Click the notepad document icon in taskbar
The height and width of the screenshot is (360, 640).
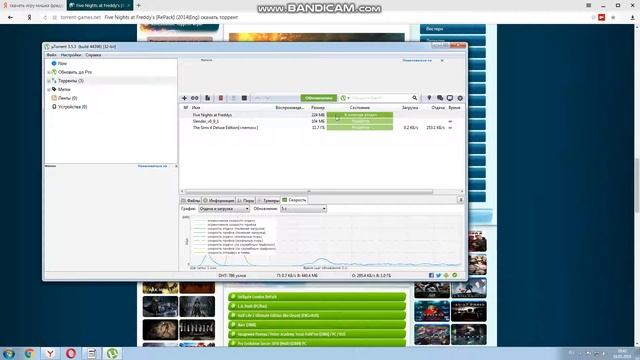(92, 353)
